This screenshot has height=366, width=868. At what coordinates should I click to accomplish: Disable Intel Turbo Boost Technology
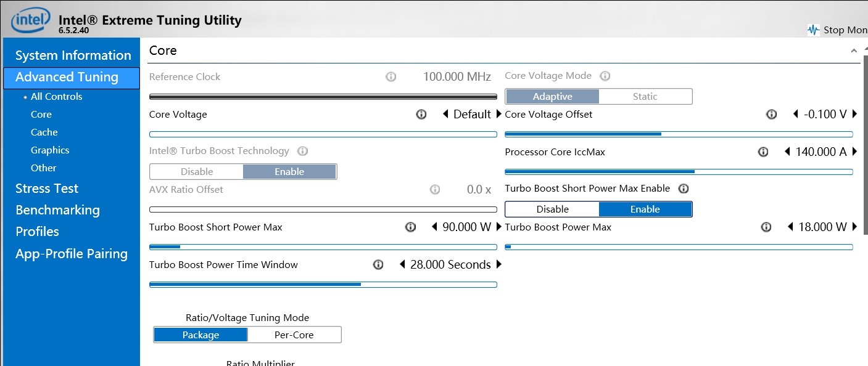(x=197, y=172)
